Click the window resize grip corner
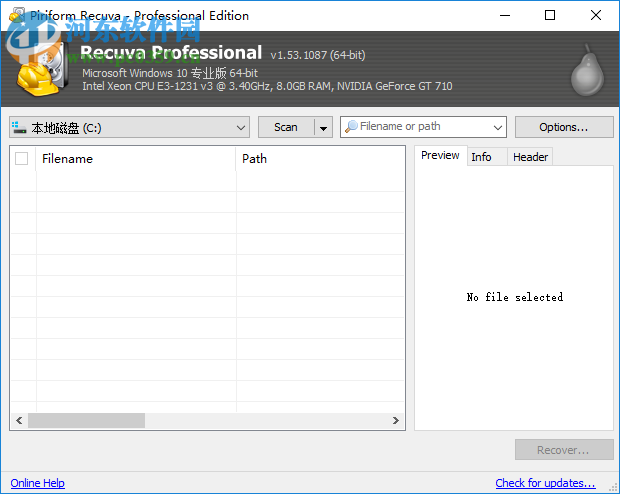The width and height of the screenshot is (620, 494). coord(613,488)
